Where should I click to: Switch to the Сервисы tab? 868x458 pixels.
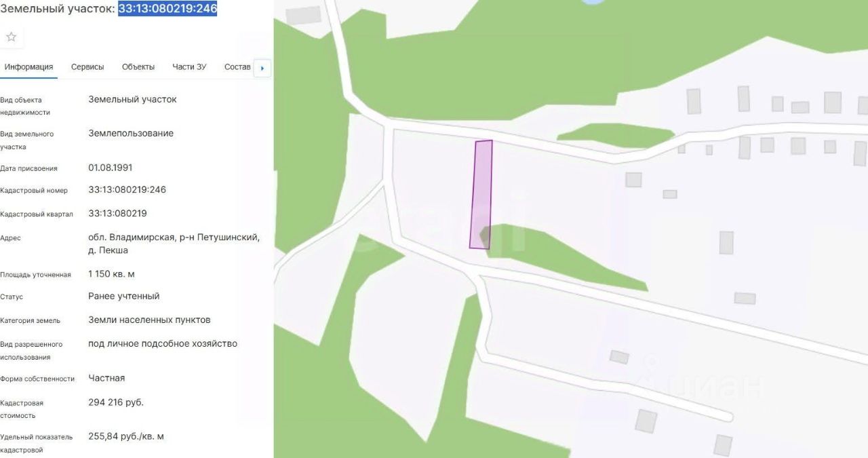coord(87,66)
